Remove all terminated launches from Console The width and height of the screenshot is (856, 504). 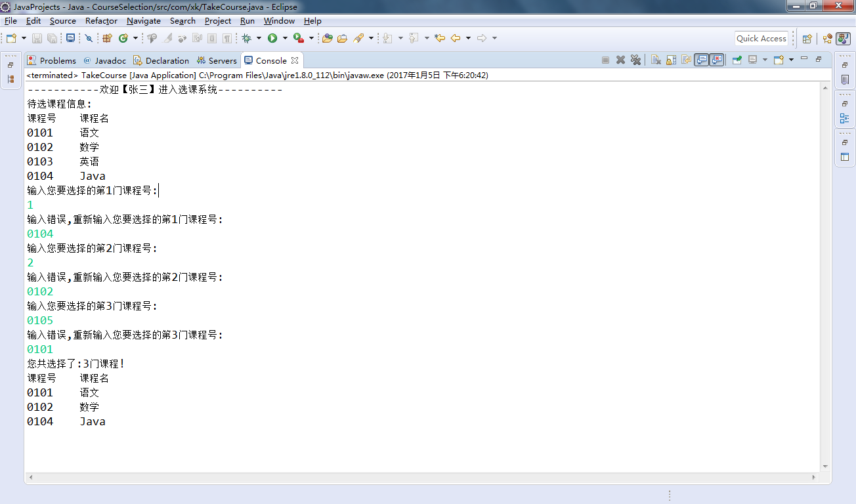pos(636,60)
